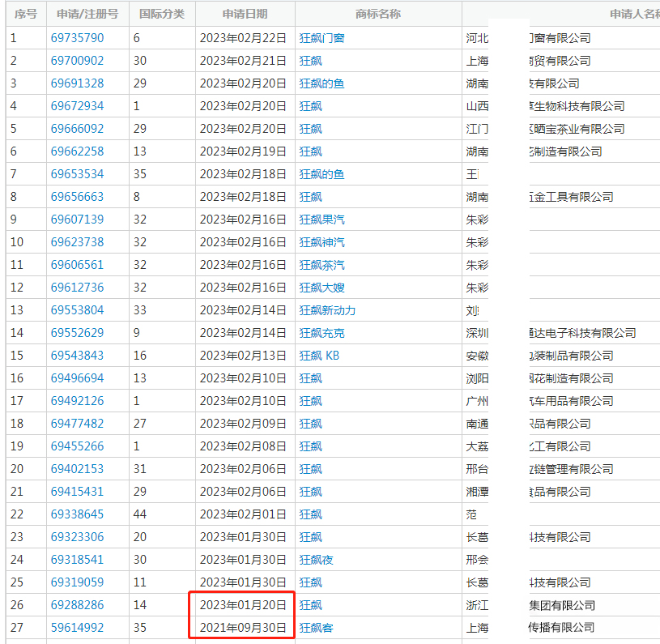The width and height of the screenshot is (660, 644).
Task: Open application number 69288286
Action: click(x=77, y=605)
